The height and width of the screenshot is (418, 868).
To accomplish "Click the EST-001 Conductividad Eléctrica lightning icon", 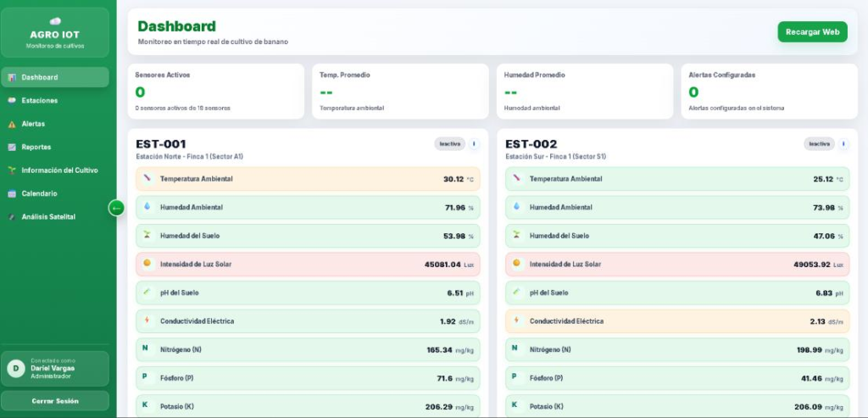I will [x=147, y=320].
